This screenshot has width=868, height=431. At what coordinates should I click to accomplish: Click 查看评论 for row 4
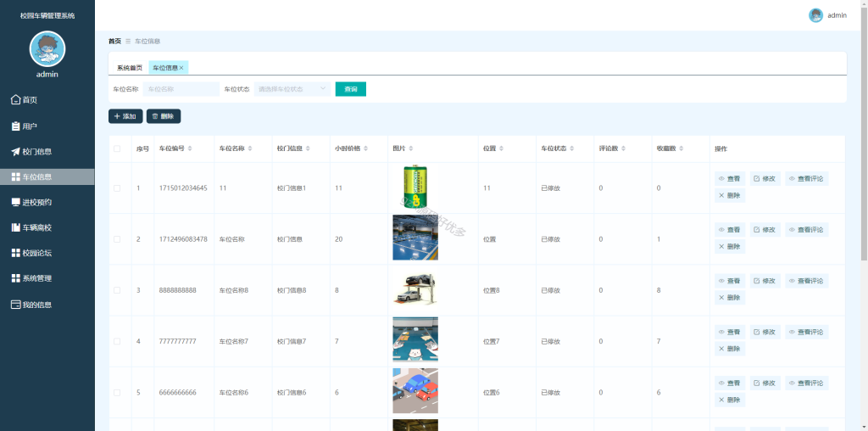coord(807,332)
